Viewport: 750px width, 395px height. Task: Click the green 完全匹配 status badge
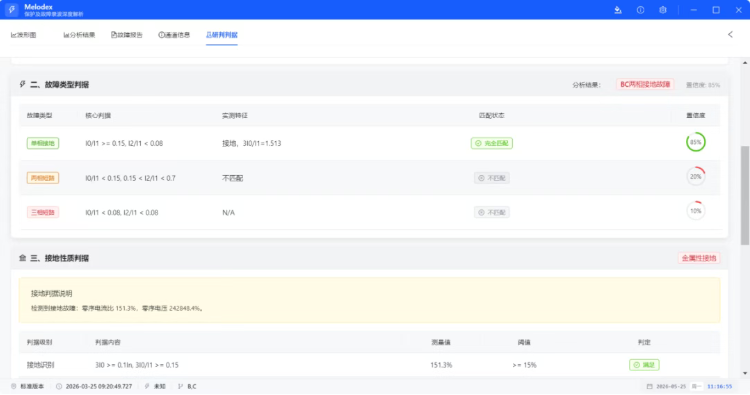click(492, 143)
